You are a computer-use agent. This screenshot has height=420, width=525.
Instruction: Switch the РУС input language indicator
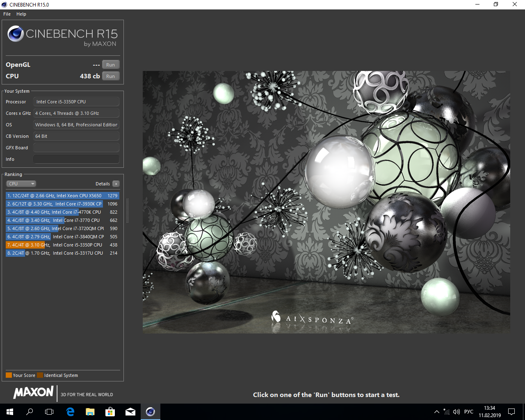[469, 412]
